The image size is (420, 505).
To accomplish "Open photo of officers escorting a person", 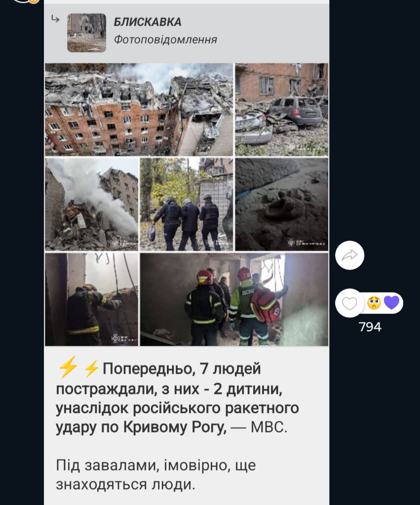I will (186, 204).
